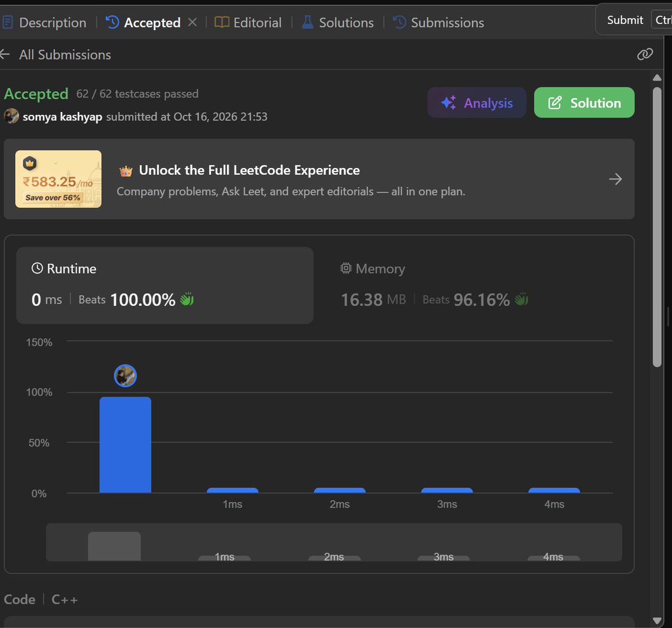The width and height of the screenshot is (672, 628).
Task: Return to All Submissions
Action: (65, 54)
